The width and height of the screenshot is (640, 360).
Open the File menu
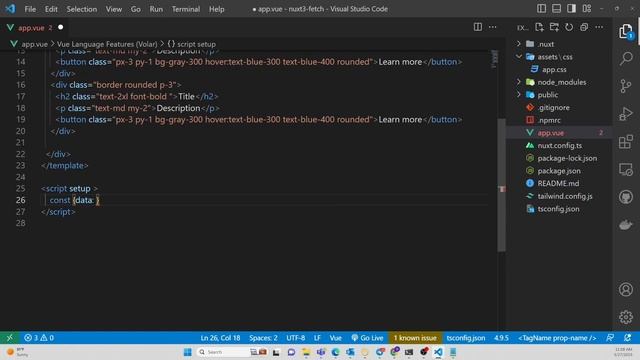point(30,9)
